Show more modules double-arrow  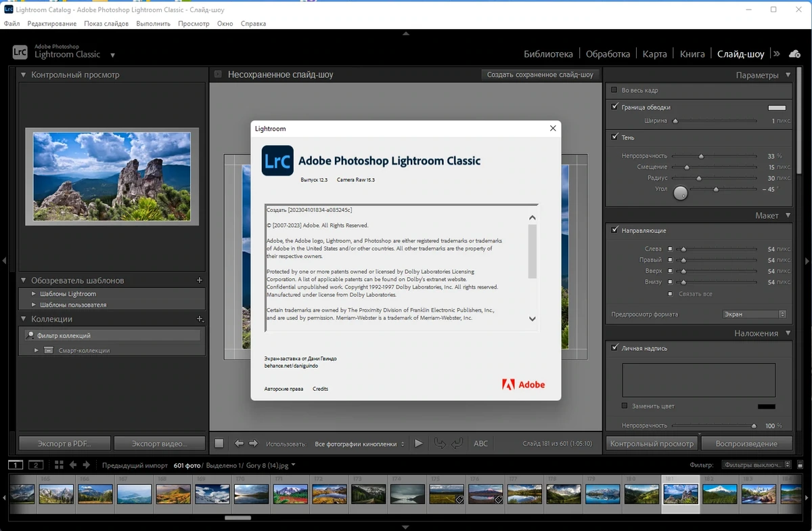coord(777,54)
